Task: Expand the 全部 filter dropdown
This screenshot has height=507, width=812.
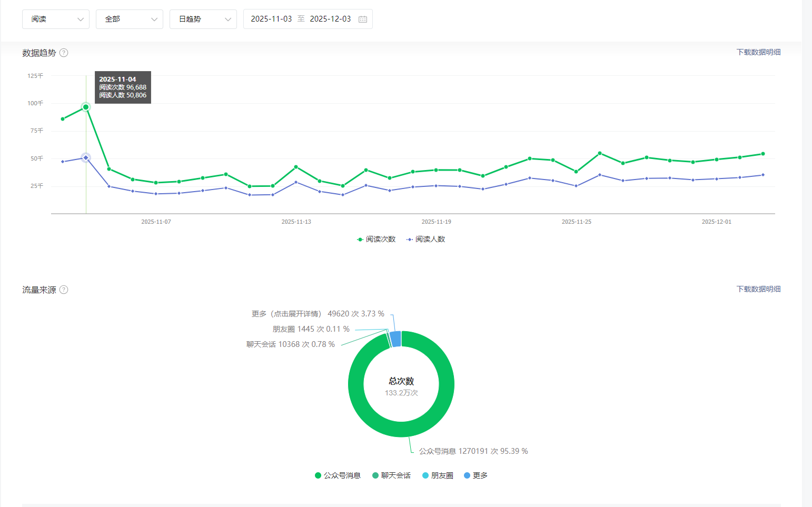Action: (x=130, y=19)
